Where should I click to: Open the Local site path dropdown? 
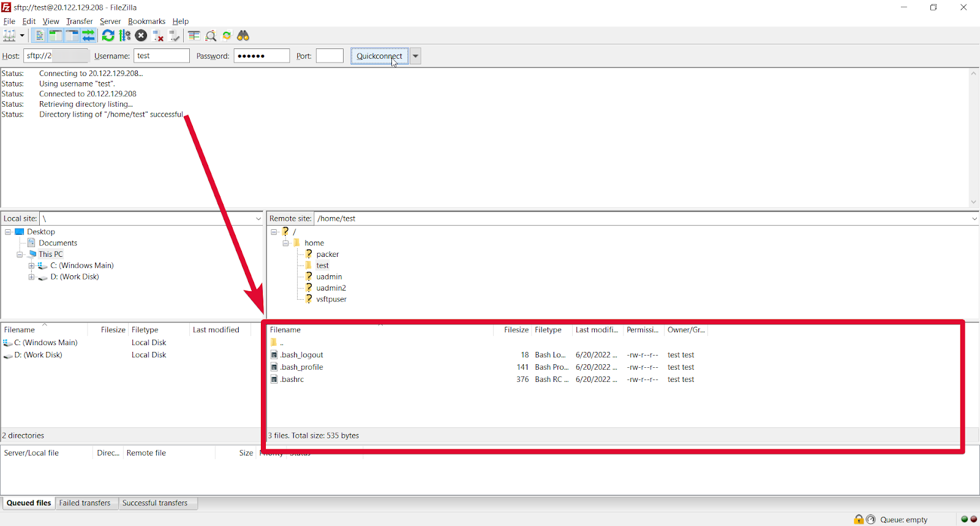[x=258, y=219]
